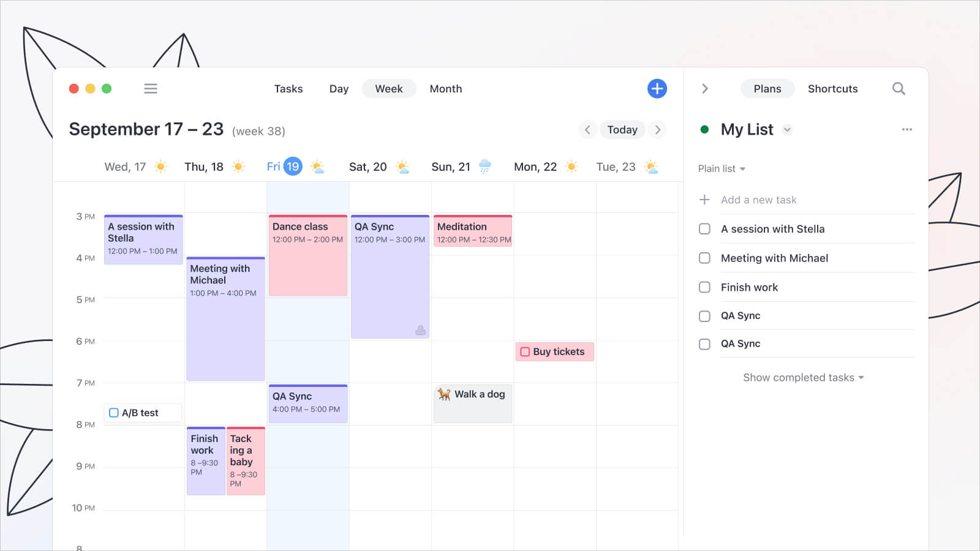Mark the 'A session with Stella' task complete

[x=704, y=228]
